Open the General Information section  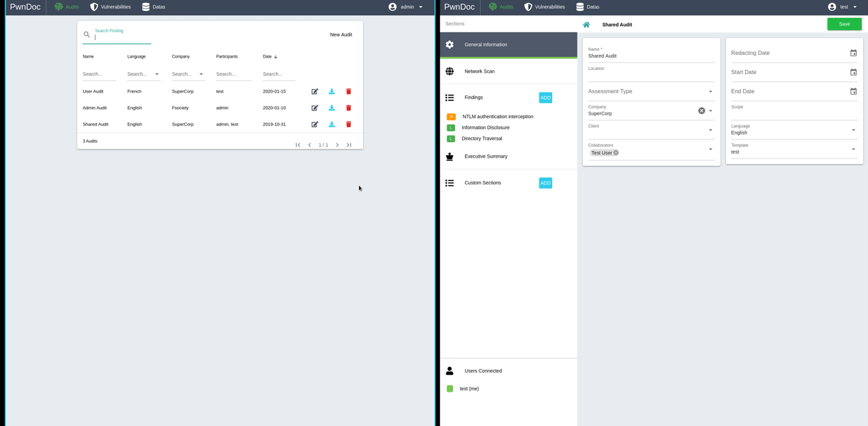point(486,45)
